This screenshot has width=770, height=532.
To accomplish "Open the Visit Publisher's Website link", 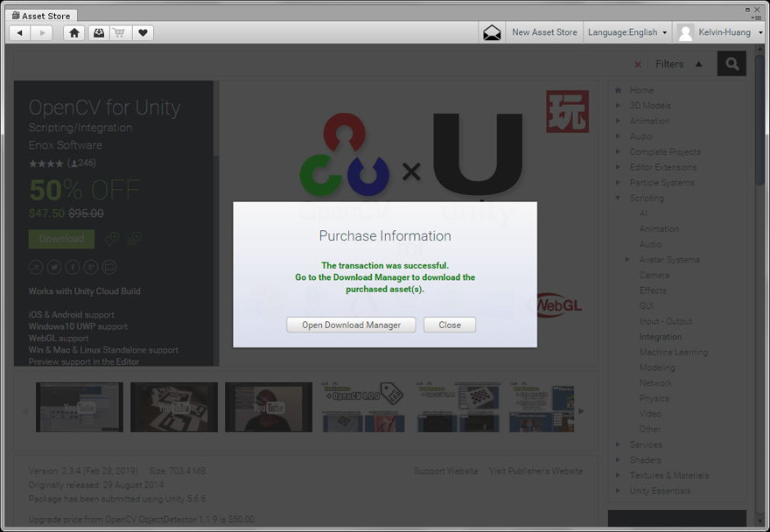I will [x=535, y=471].
